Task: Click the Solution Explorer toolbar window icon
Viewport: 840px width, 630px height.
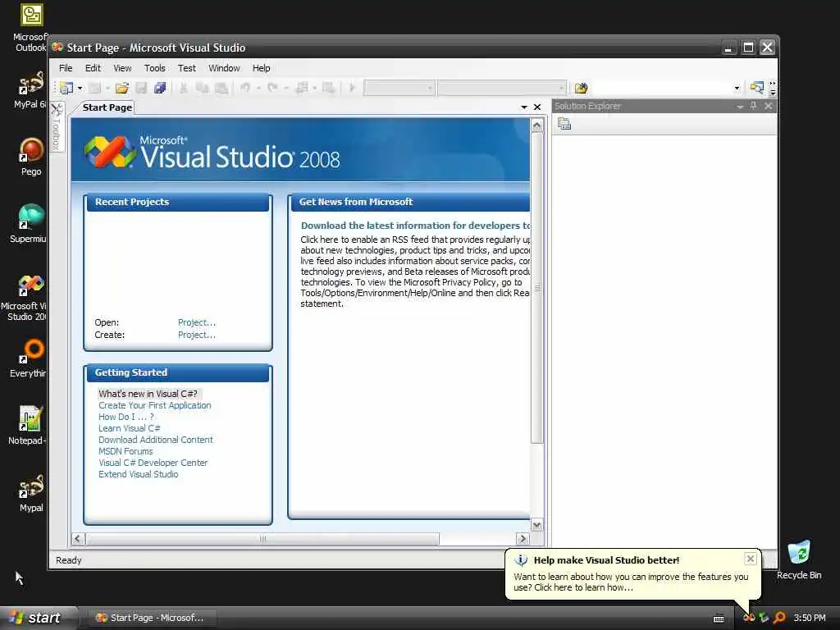Action: pyautogui.click(x=756, y=88)
